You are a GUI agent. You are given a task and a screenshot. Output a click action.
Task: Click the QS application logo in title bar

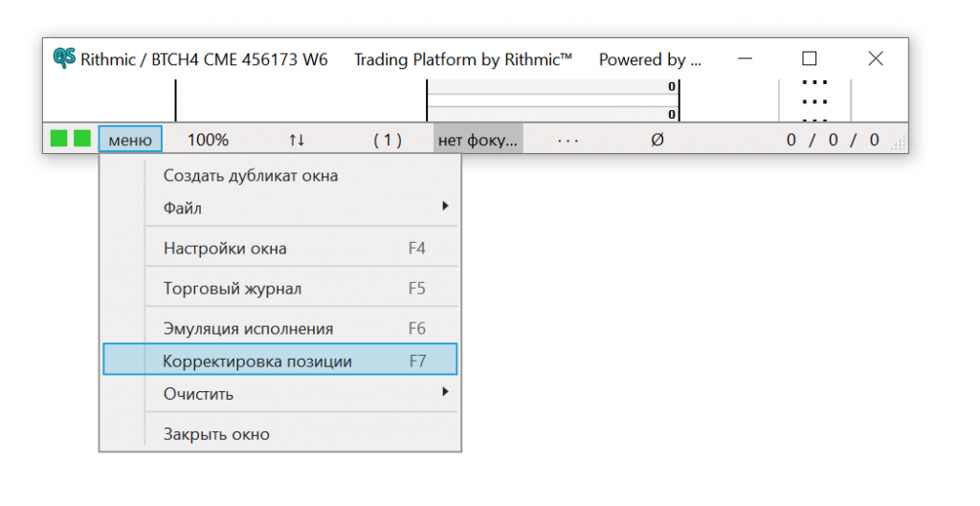[x=64, y=58]
